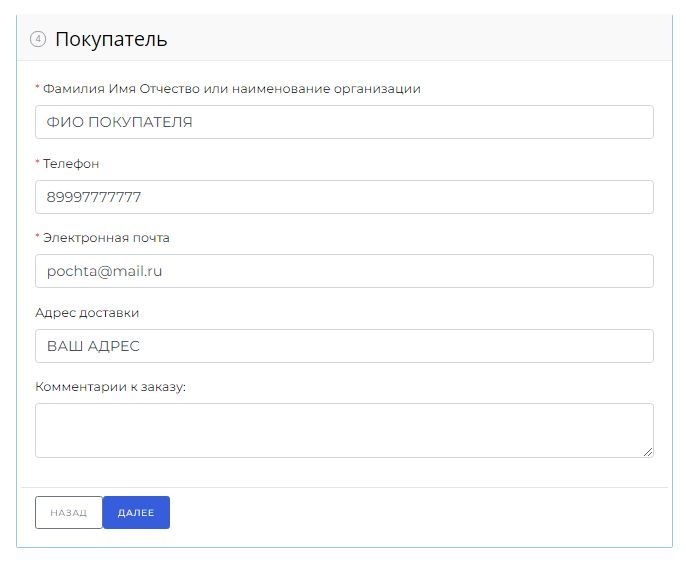Click the ВАШ АДРЕС text in address field
The image size is (686, 567).
pyautogui.click(x=93, y=346)
